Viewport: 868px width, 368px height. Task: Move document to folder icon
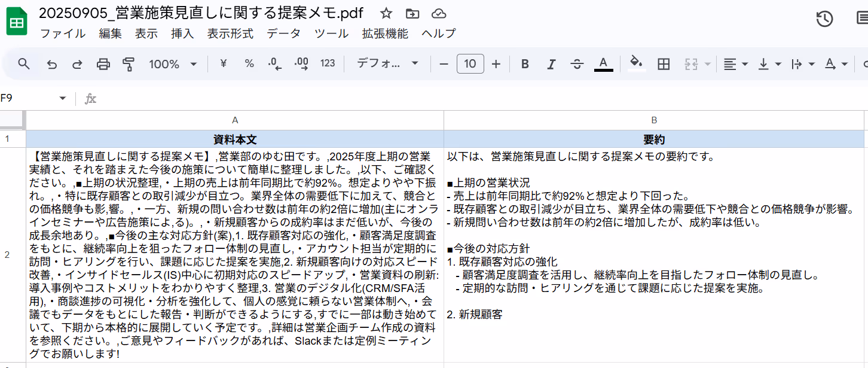pyautogui.click(x=412, y=13)
